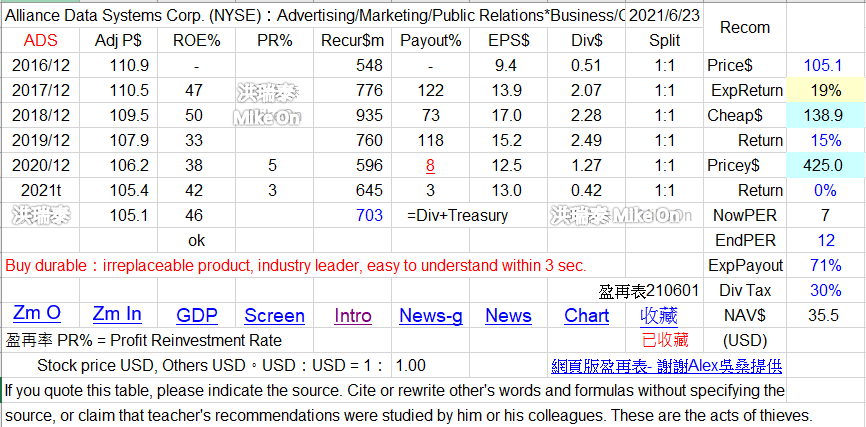Click the underlined red payout value 8
Viewport: 866px width, 427px height.
(429, 165)
